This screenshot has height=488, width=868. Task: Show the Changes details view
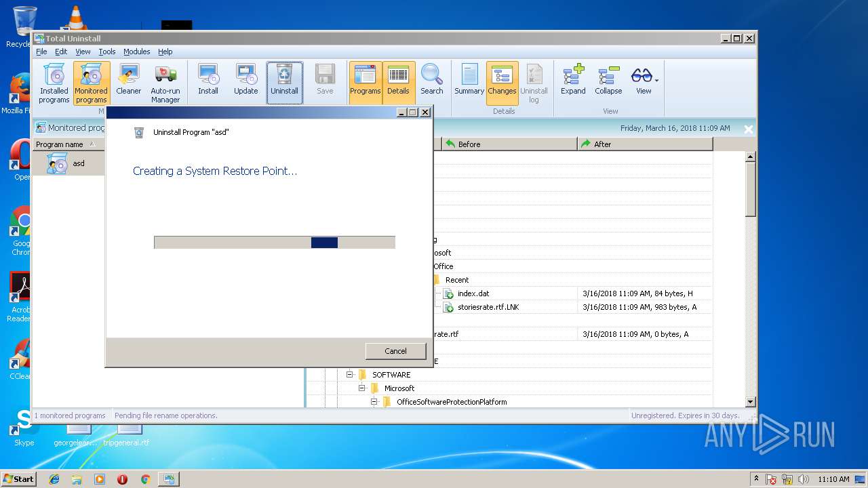coord(502,82)
